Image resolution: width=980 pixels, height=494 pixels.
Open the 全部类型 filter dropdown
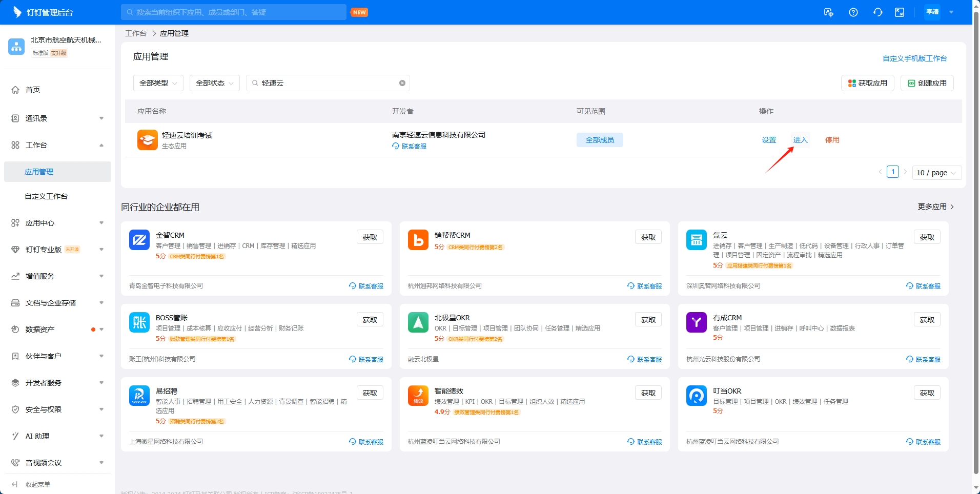pos(158,83)
